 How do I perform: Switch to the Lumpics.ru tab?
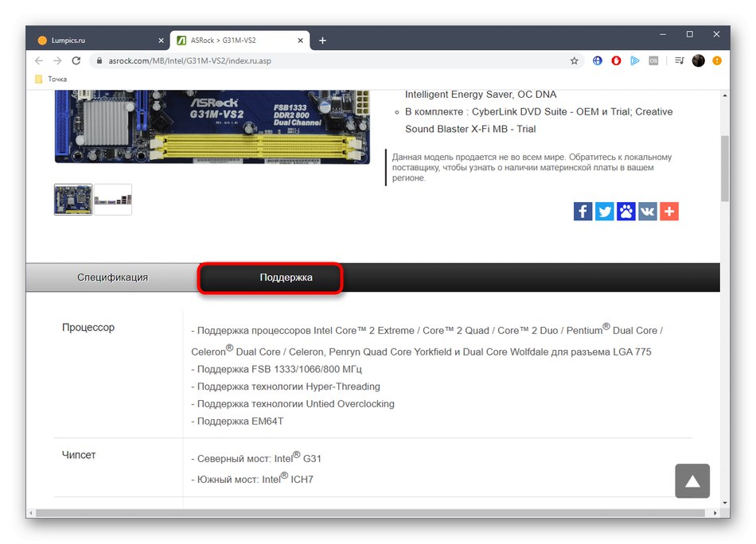coord(100,41)
